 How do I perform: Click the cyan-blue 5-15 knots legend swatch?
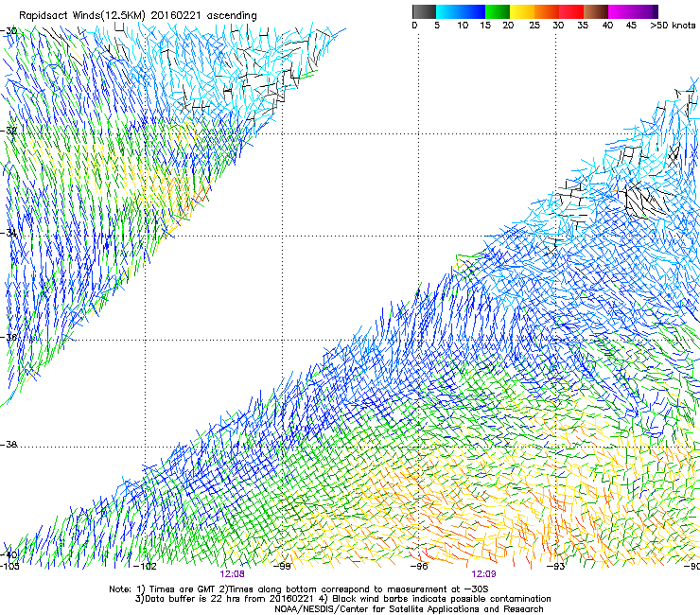(461, 11)
